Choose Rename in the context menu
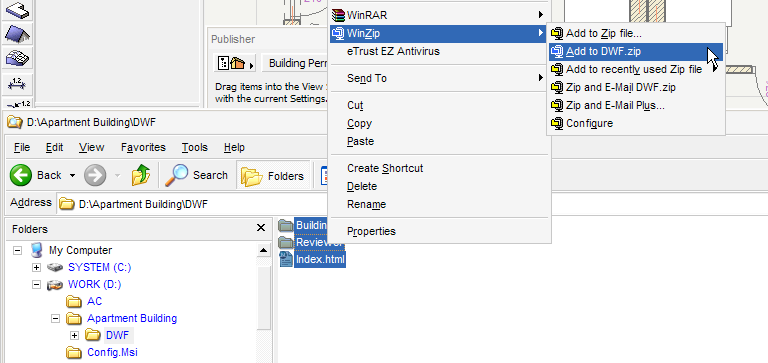 [x=438, y=204]
